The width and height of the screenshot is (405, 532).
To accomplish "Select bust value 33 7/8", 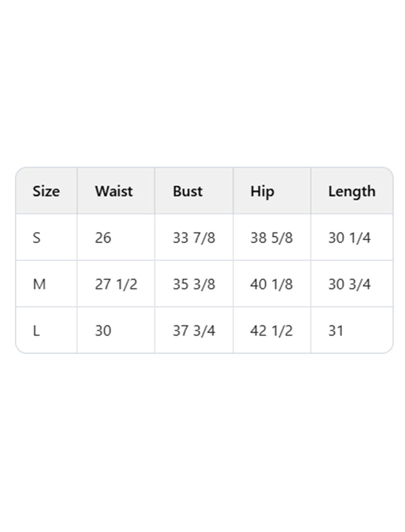I will (x=194, y=238).
